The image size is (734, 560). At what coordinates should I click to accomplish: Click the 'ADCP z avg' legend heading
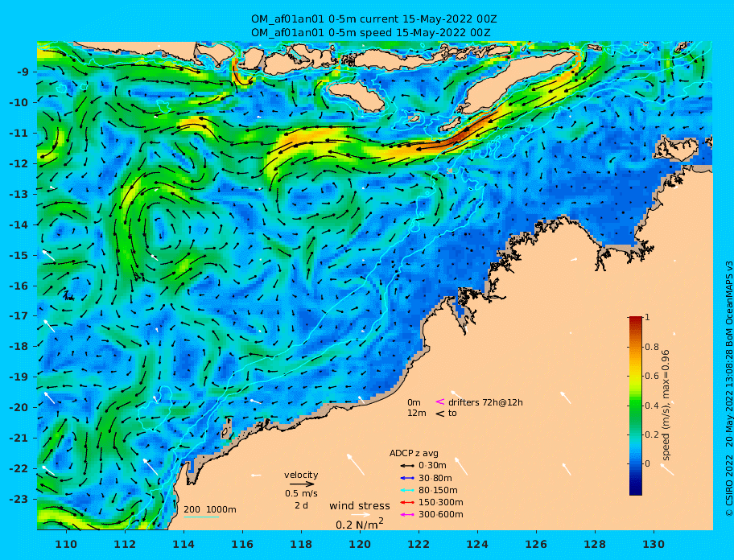click(414, 453)
